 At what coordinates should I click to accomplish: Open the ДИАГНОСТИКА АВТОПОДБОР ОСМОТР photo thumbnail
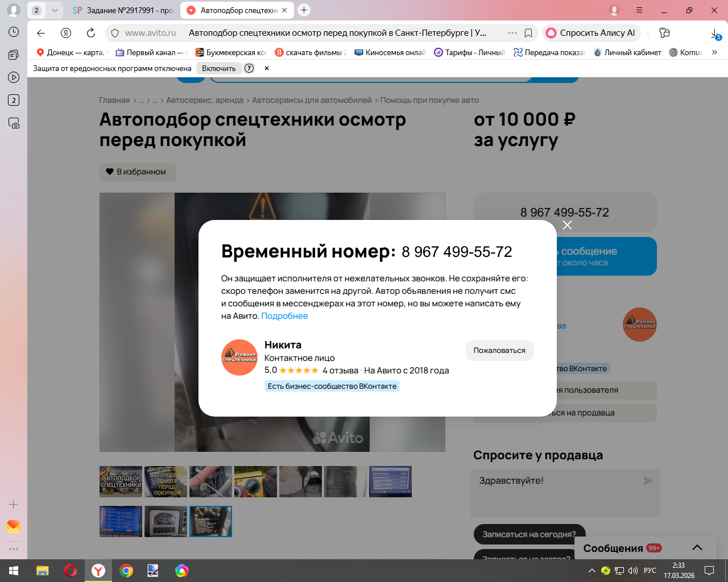[166, 482]
